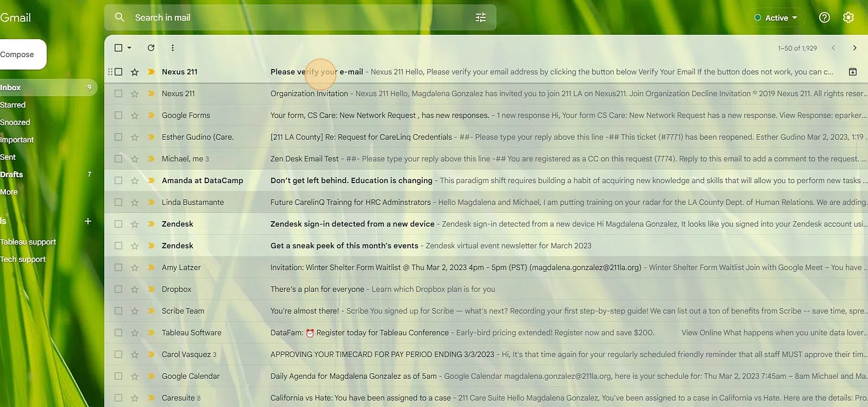Viewport: 868px width, 407px height.
Task: Toggle importance marker on Amy Latzer email
Action: (151, 267)
